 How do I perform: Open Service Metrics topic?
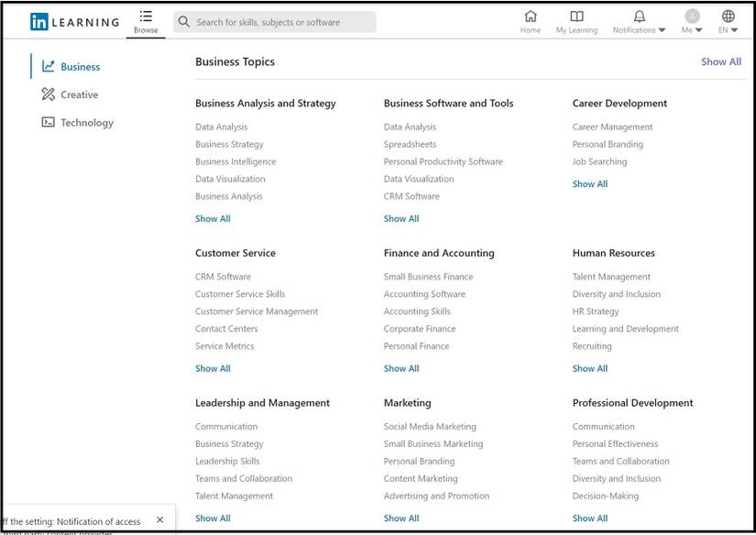[x=225, y=346]
